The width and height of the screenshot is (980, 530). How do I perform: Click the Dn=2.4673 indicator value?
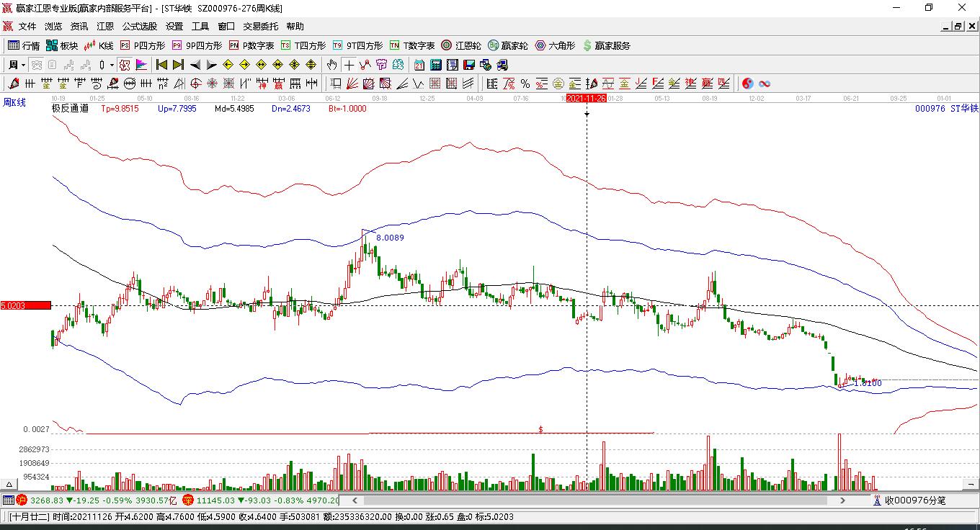pos(291,109)
